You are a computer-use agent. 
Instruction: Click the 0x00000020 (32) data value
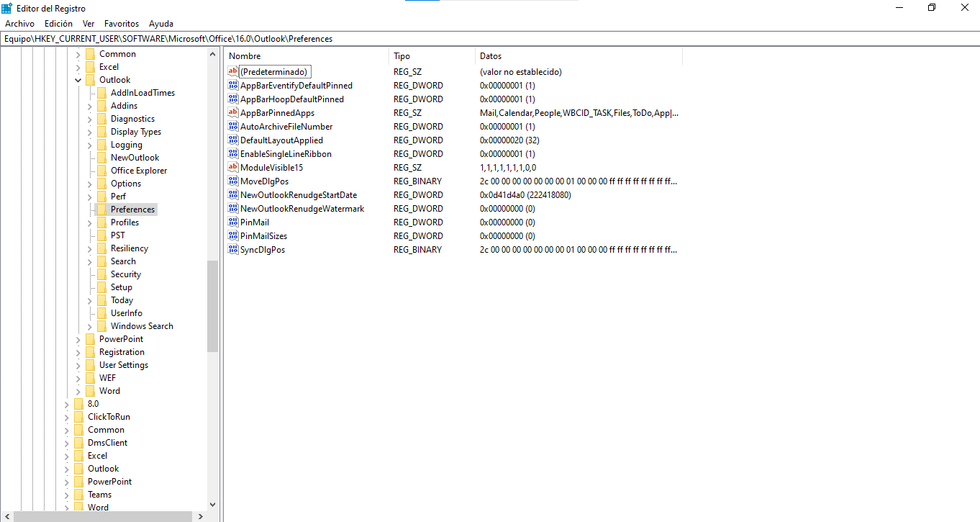(x=509, y=140)
